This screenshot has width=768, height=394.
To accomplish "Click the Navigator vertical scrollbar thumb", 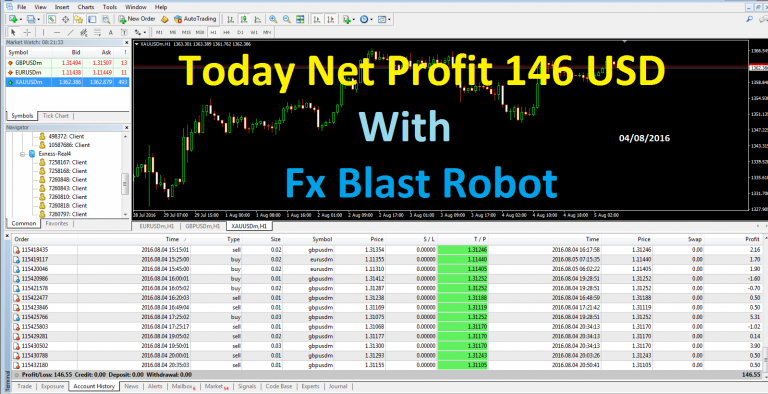I will click(x=125, y=184).
